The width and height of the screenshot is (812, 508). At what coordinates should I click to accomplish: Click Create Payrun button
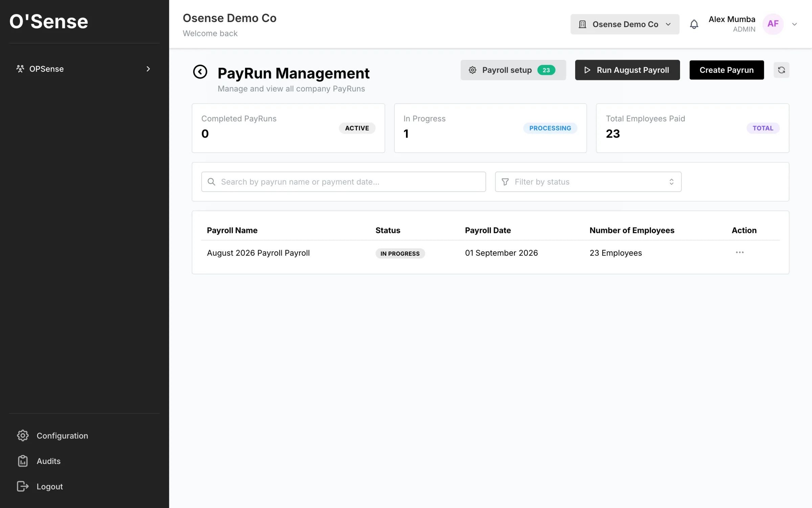tap(726, 70)
